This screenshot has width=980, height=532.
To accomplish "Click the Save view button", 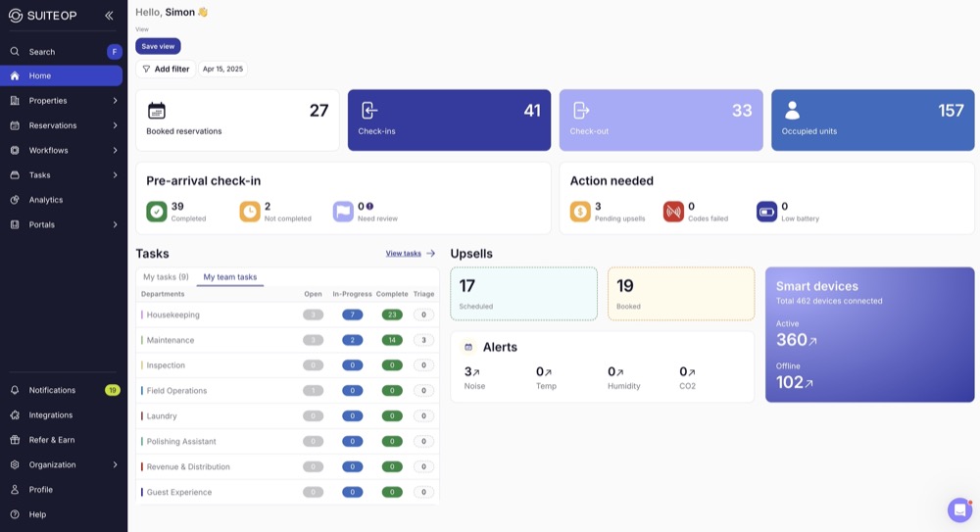I will 158,46.
